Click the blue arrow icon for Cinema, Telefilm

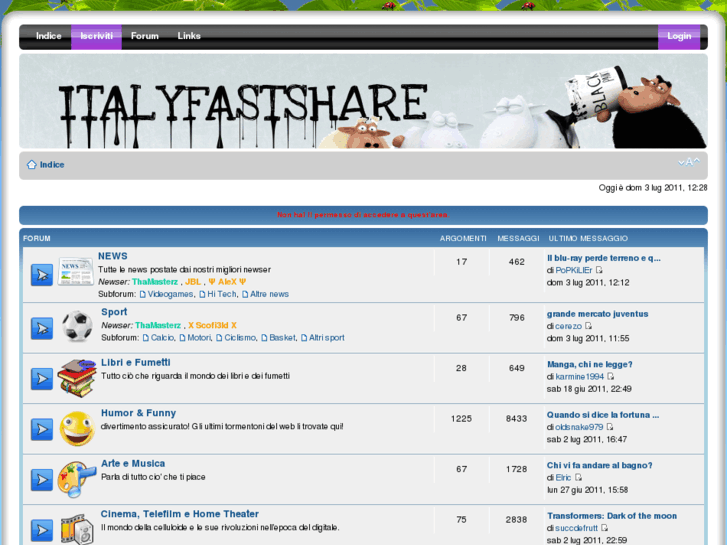point(42,531)
